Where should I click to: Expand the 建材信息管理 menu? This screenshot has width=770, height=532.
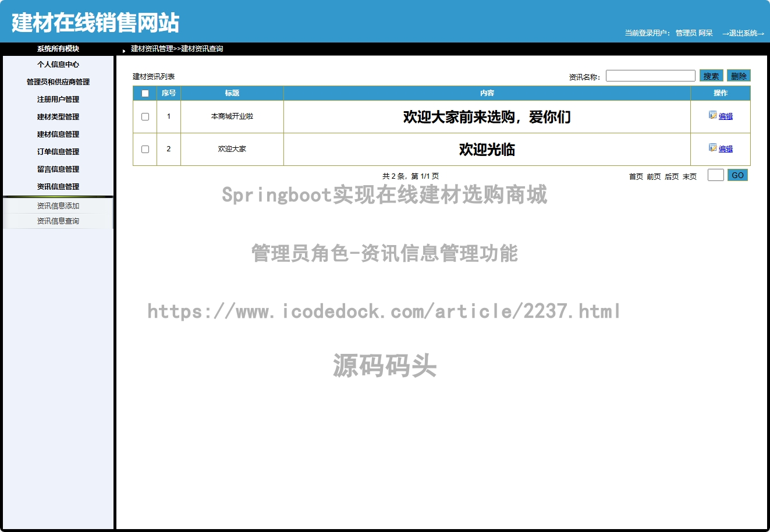coord(58,134)
